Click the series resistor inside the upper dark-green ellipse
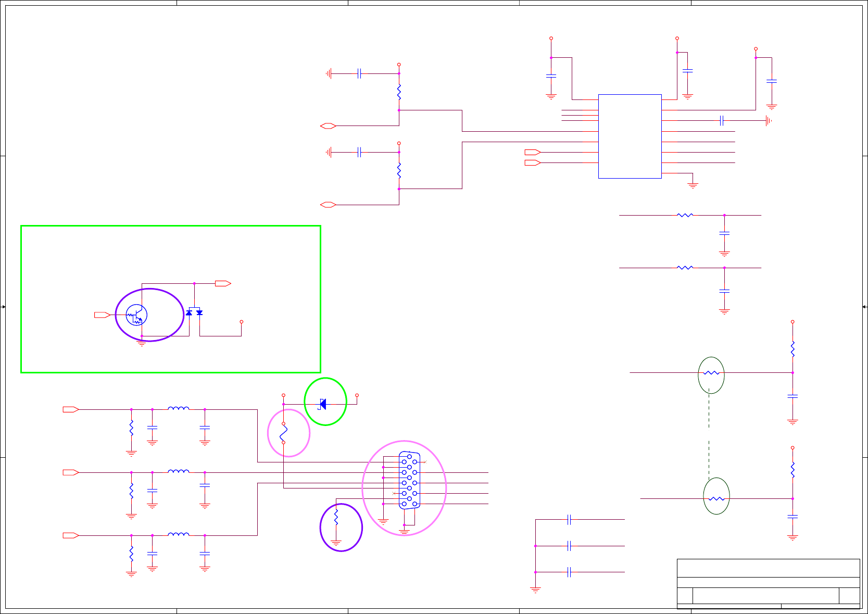The image size is (868, 614). click(x=711, y=373)
